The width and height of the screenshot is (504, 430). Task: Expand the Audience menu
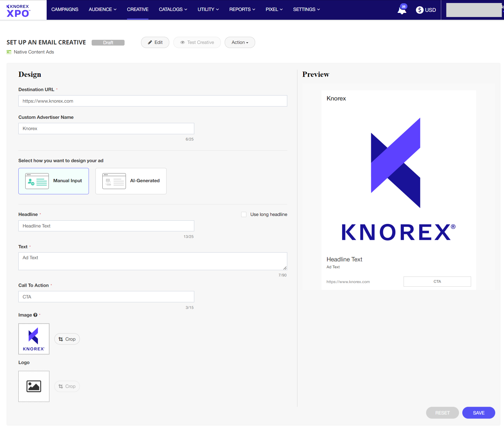click(x=102, y=9)
